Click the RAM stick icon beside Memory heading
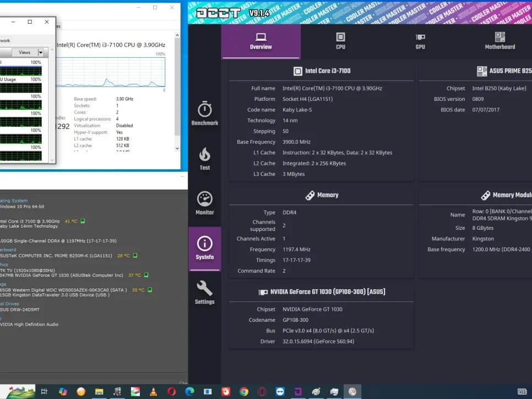Viewport: 532px width, 399px height. [x=310, y=195]
